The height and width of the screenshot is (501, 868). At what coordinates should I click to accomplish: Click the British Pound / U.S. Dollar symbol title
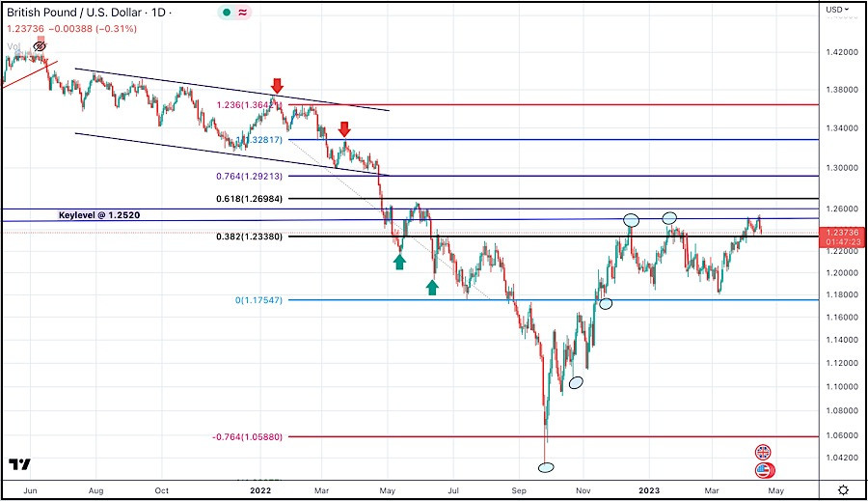[74, 13]
